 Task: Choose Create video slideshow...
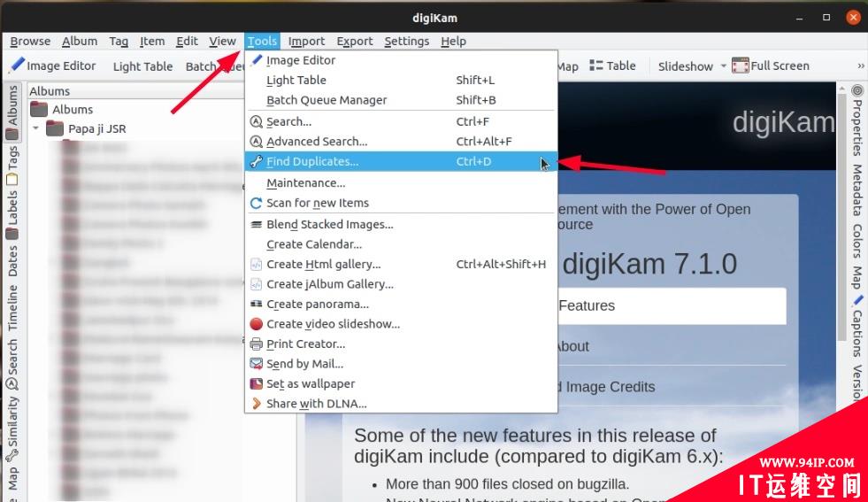click(x=401, y=324)
